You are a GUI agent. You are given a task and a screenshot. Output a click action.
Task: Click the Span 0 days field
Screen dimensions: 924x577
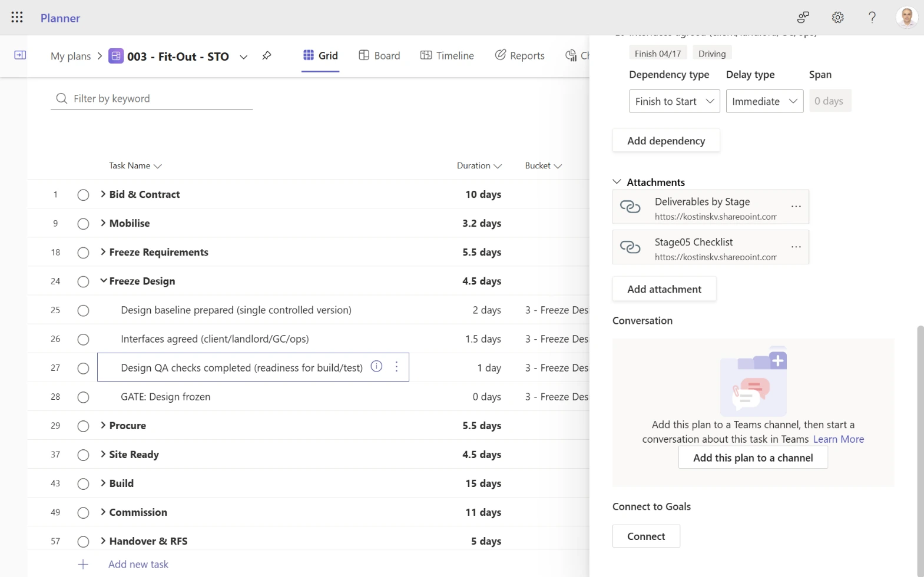830,101
